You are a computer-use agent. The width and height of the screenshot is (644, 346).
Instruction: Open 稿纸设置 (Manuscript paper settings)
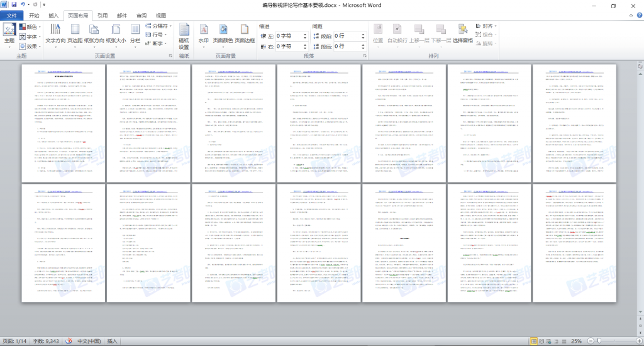[x=184, y=36]
